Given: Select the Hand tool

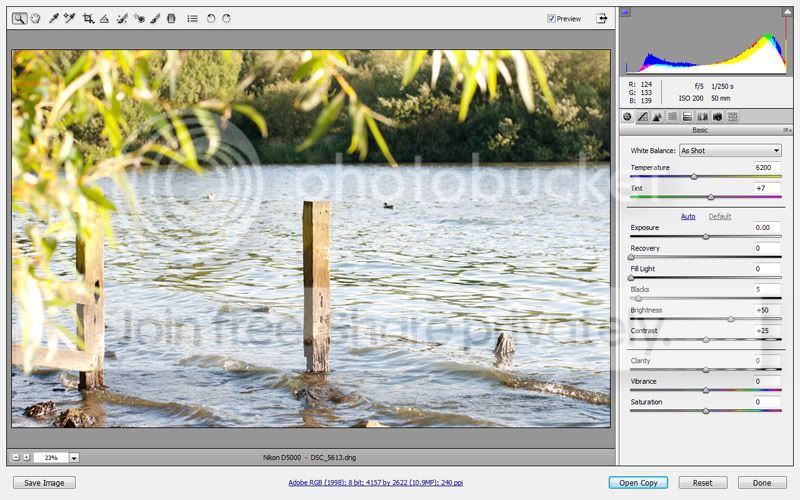Looking at the screenshot, I should pyautogui.click(x=36, y=18).
